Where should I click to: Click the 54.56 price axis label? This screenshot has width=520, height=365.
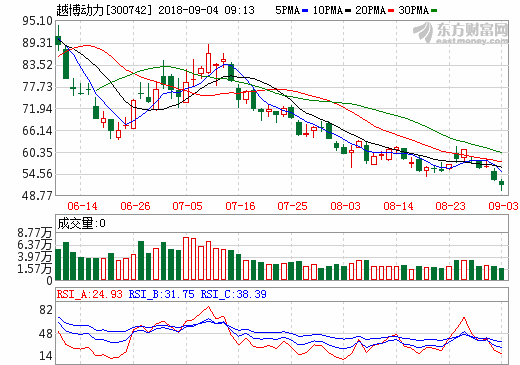pos(37,174)
